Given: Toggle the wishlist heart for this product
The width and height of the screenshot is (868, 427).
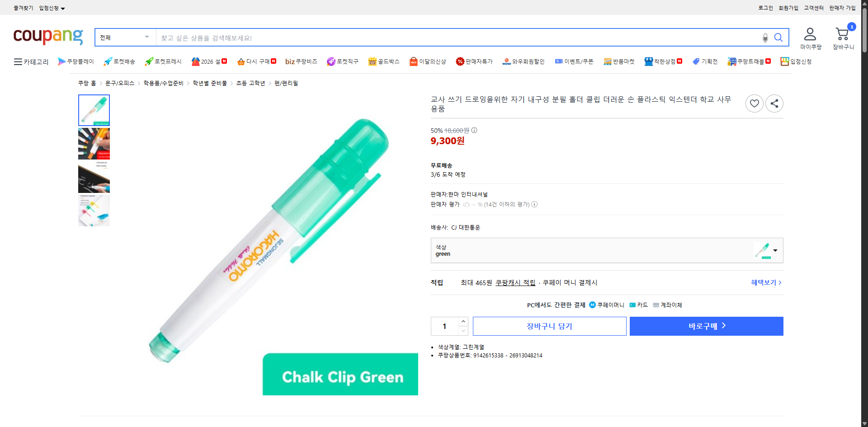Looking at the screenshot, I should (754, 103).
